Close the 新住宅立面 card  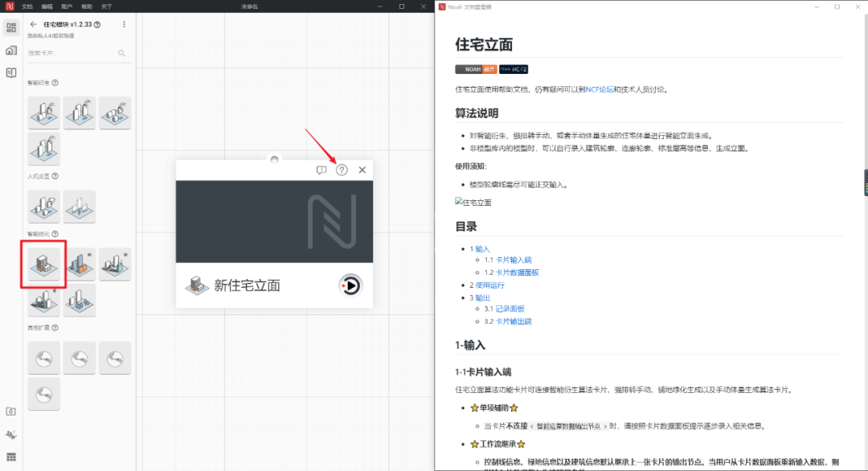362,170
